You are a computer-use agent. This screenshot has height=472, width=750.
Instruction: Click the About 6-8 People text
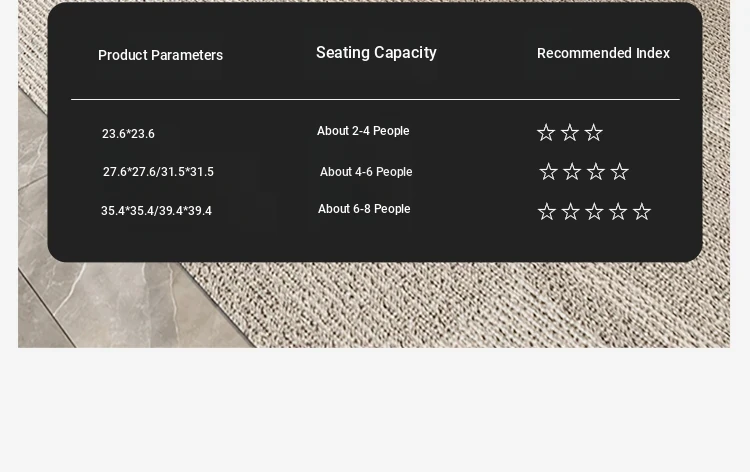pyautogui.click(x=364, y=209)
